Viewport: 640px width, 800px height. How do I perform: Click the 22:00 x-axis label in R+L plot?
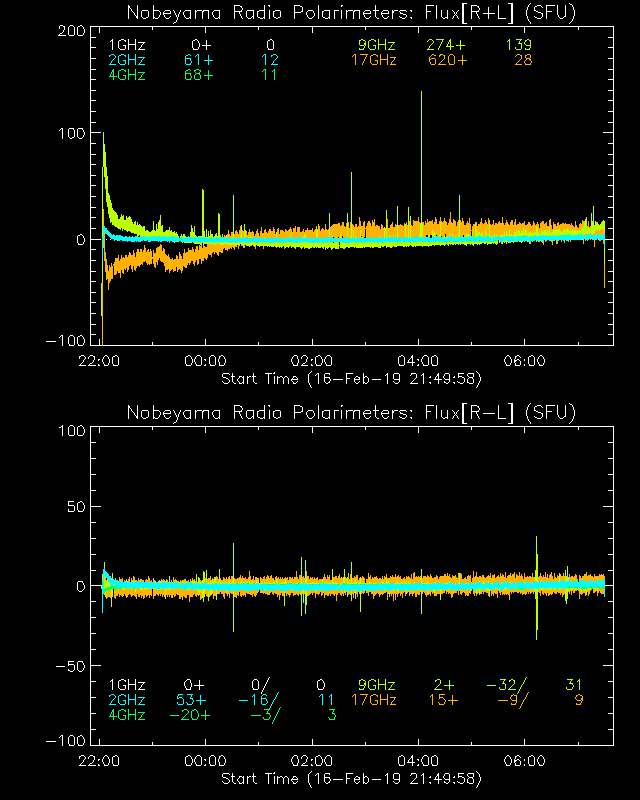click(99, 361)
